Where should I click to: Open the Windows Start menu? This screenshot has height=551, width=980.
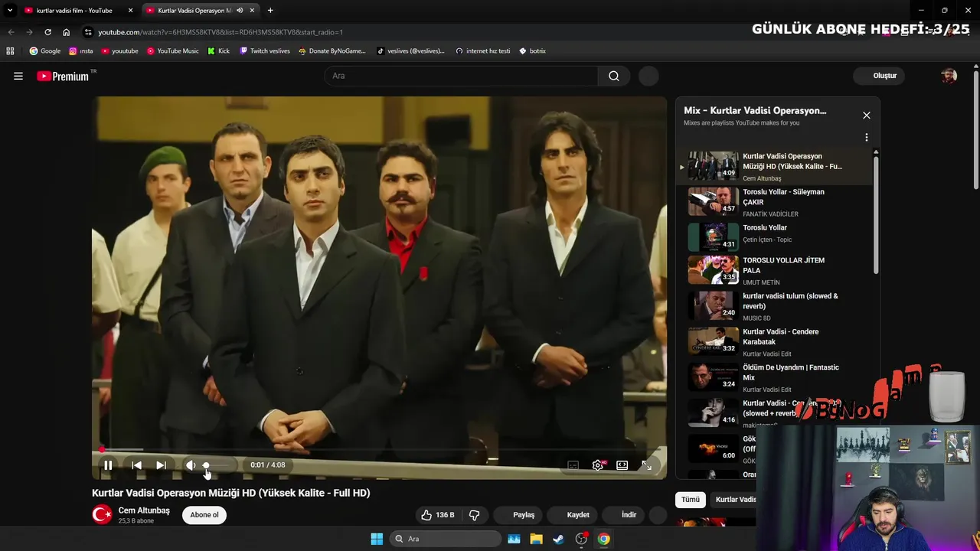click(x=377, y=539)
